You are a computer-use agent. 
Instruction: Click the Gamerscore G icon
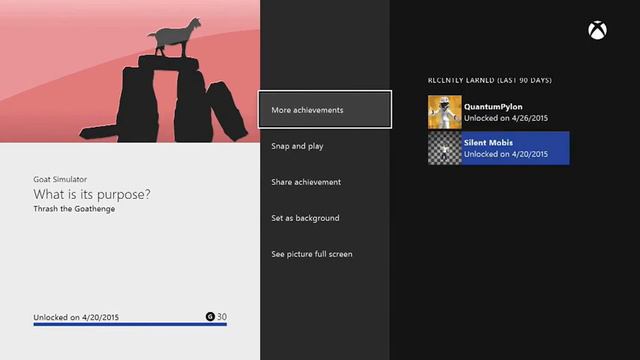click(210, 316)
